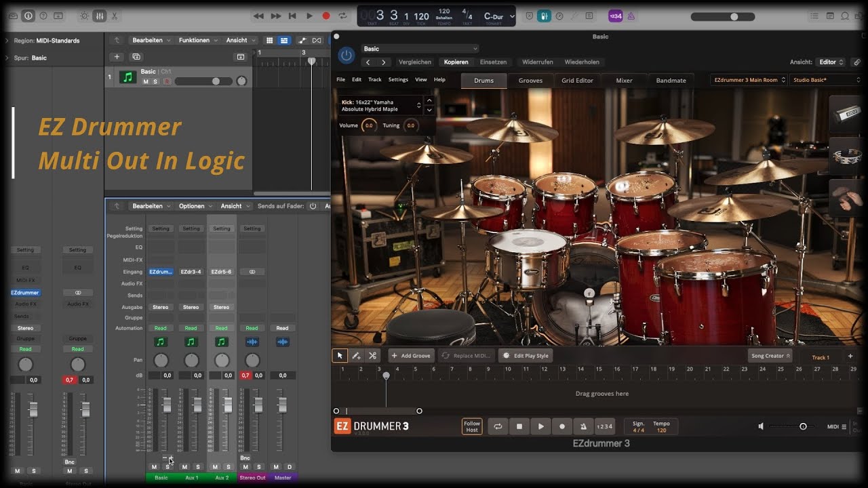Open the EZdrummer File menu
The image size is (868, 488).
click(341, 79)
